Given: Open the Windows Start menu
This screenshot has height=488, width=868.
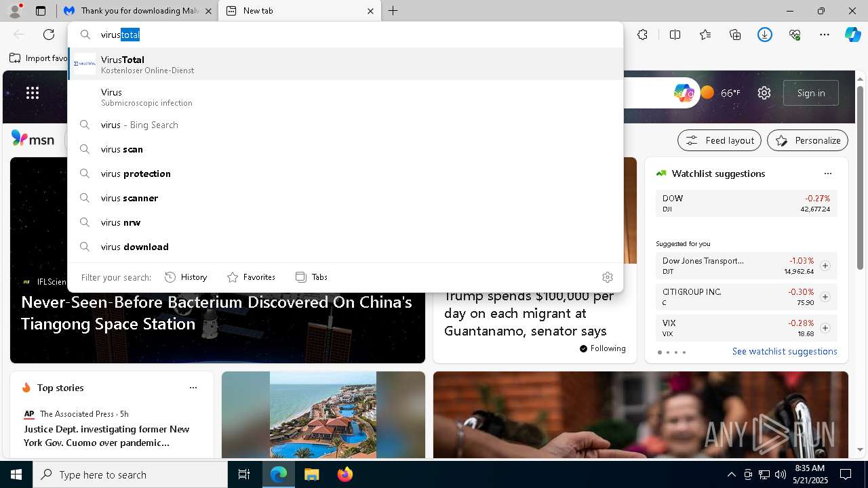Looking at the screenshot, I should coord(16,474).
